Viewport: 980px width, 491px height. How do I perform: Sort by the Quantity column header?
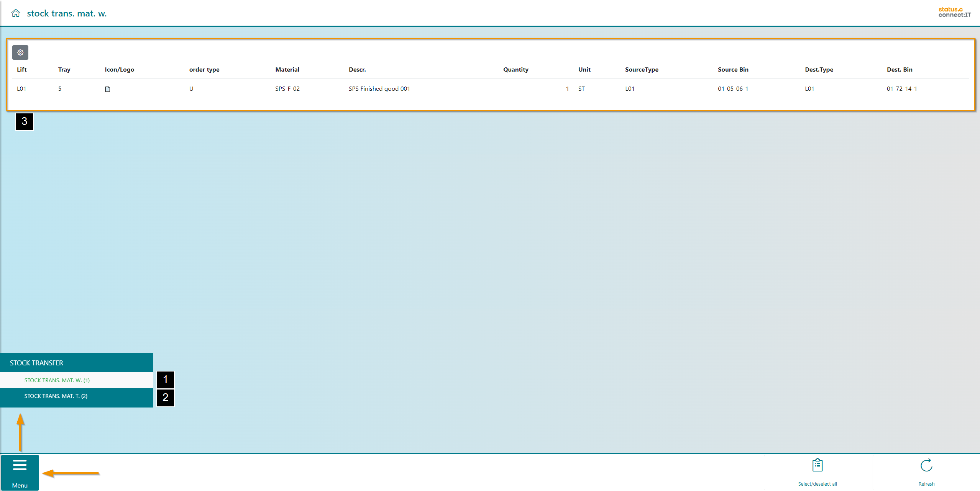point(515,69)
